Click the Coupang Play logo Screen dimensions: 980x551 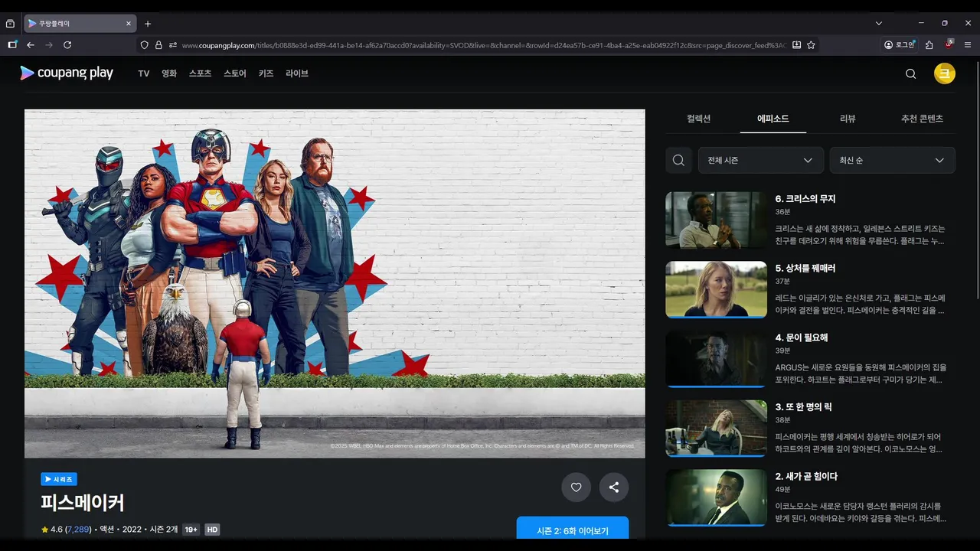click(x=67, y=73)
